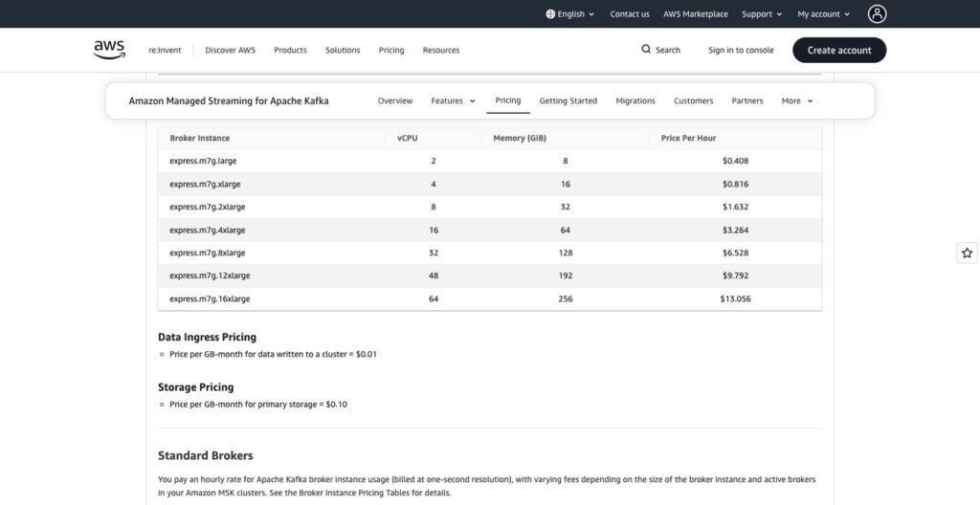Click the AWS logo
The image size is (980, 505).
click(x=109, y=50)
